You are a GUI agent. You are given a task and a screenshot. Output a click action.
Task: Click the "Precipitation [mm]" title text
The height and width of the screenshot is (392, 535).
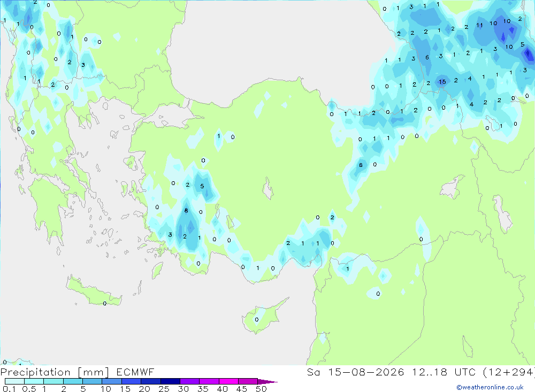click(55, 372)
